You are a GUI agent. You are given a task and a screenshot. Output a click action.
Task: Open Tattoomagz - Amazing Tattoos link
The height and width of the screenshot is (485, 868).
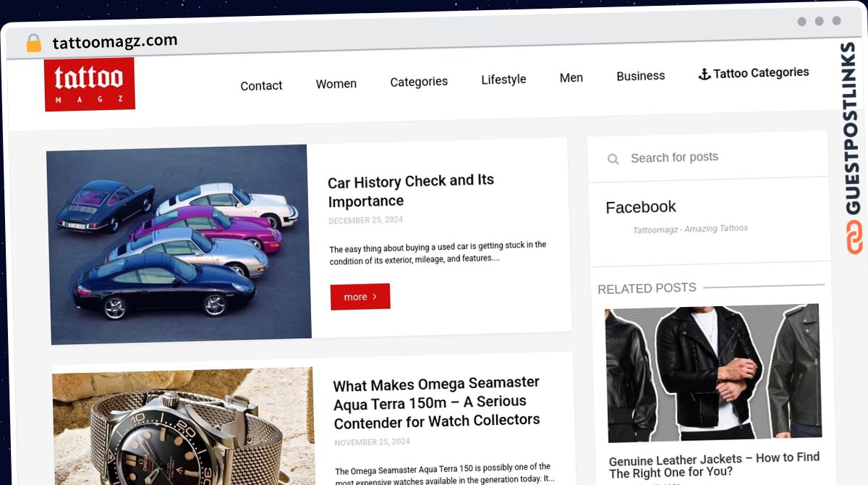click(690, 229)
